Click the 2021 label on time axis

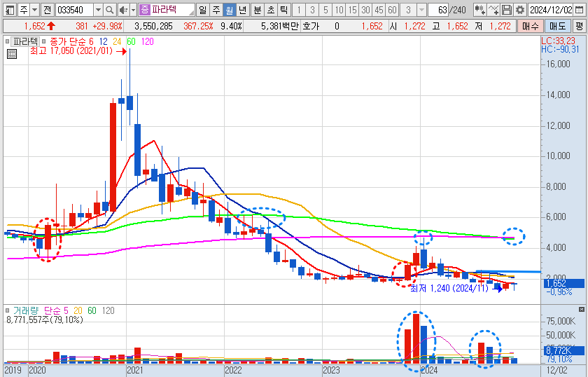(x=135, y=370)
